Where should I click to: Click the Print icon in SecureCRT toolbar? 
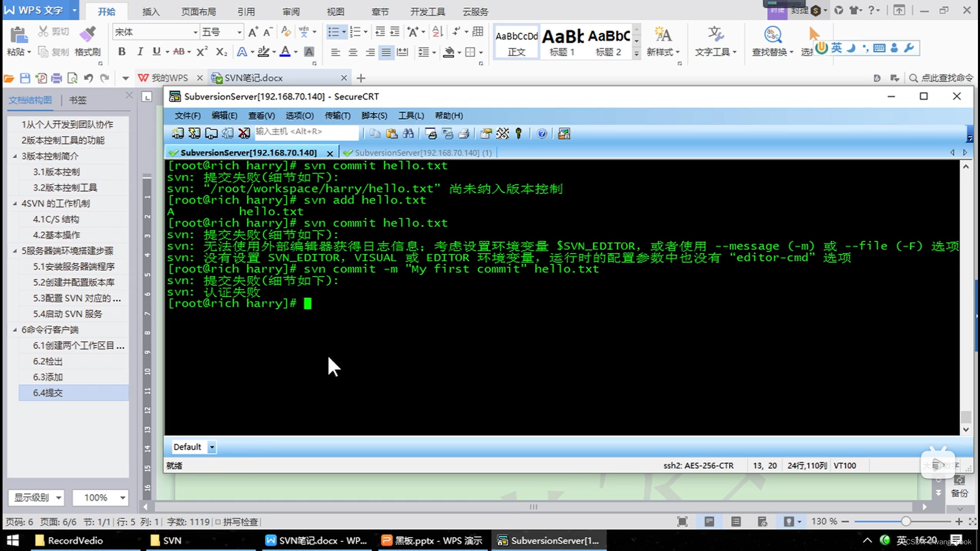[464, 134]
